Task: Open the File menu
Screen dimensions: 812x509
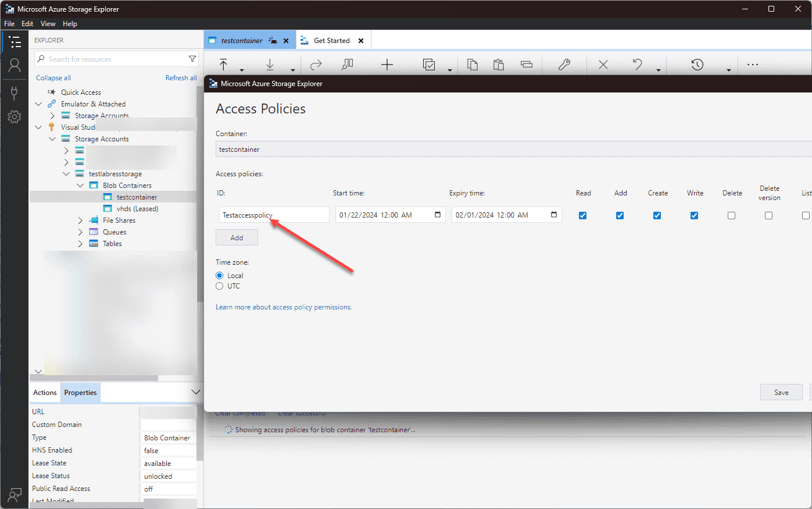Action: 9,24
